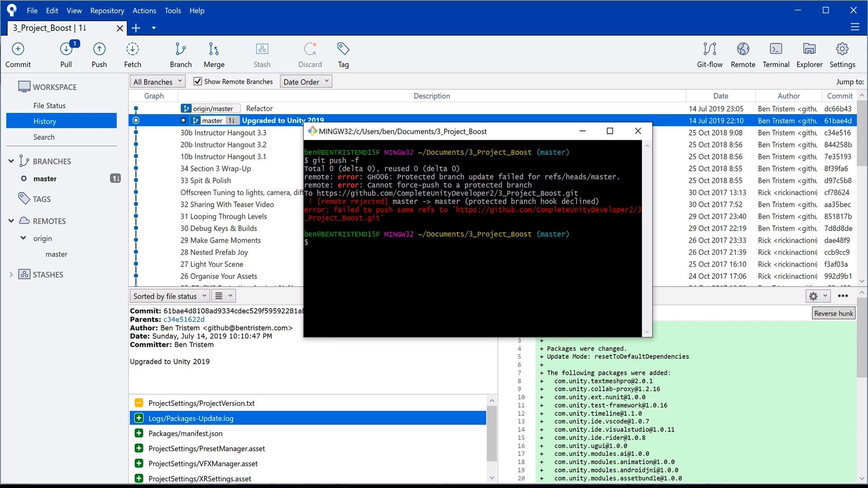Open the three-dots more options menu
The height and width of the screenshot is (488, 868).
point(843,296)
